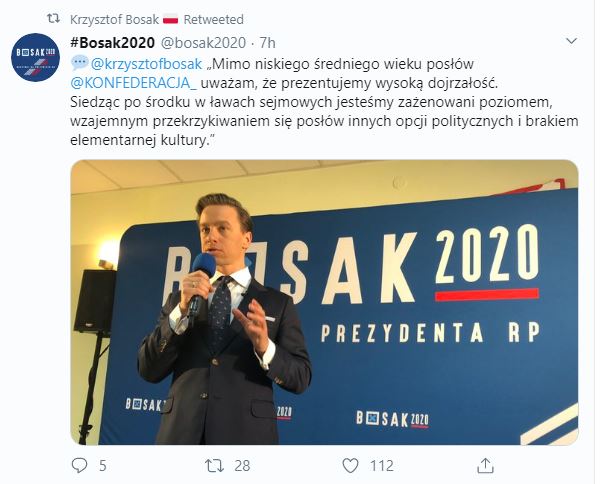Open the #Bosak2020 account name
This screenshot has height=484, width=602.
[x=112, y=43]
